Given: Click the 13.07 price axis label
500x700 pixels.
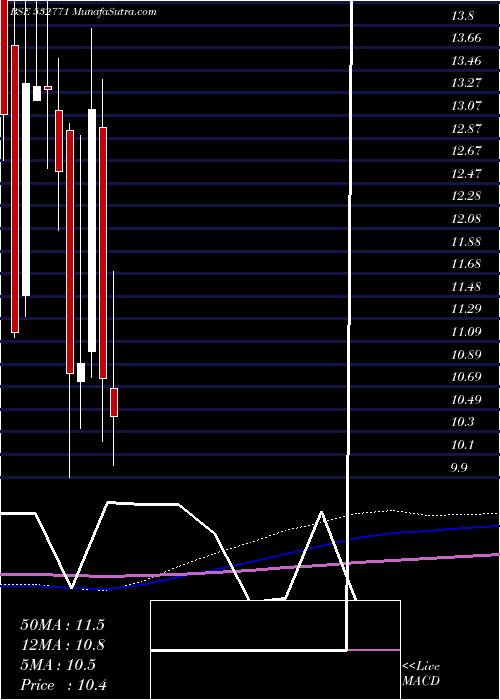Looking at the screenshot, I should 466,106.
